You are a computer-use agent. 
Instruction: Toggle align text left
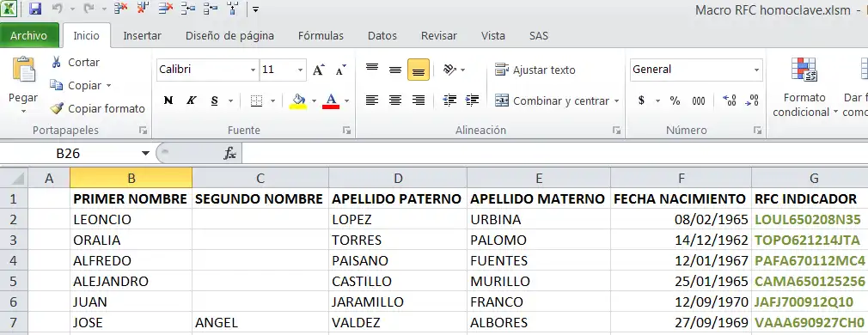pos(372,100)
